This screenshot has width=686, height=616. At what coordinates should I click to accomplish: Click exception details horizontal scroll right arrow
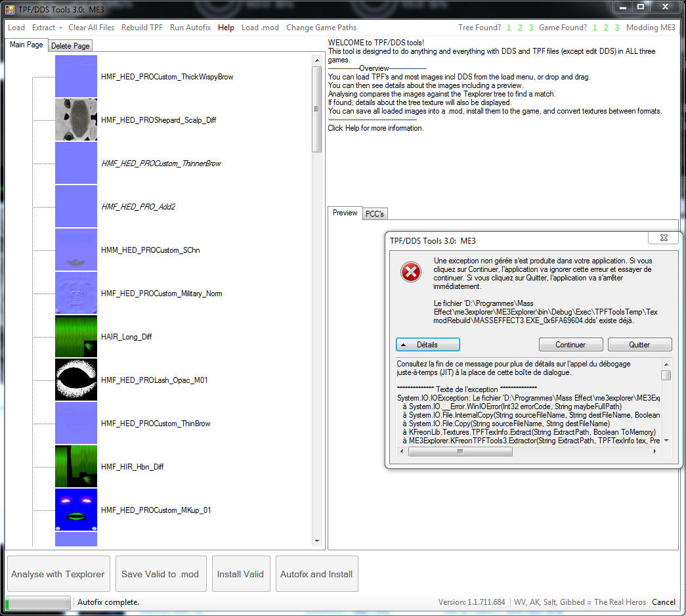tap(655, 451)
